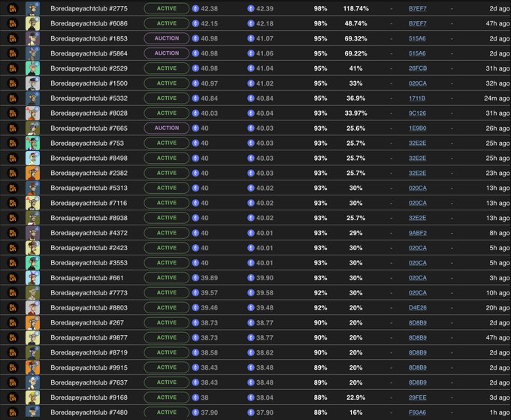
Task: Open lender address 020CA in the #1500 row
Action: pyautogui.click(x=418, y=83)
